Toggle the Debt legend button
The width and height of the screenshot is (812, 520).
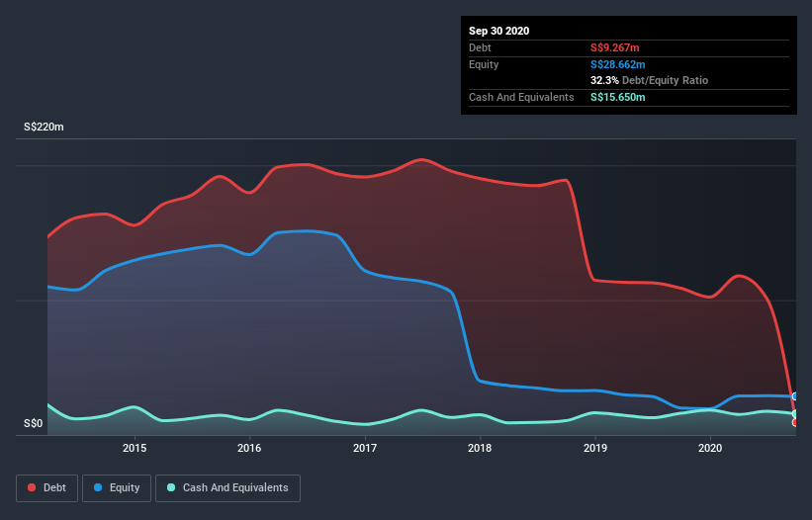(x=47, y=488)
